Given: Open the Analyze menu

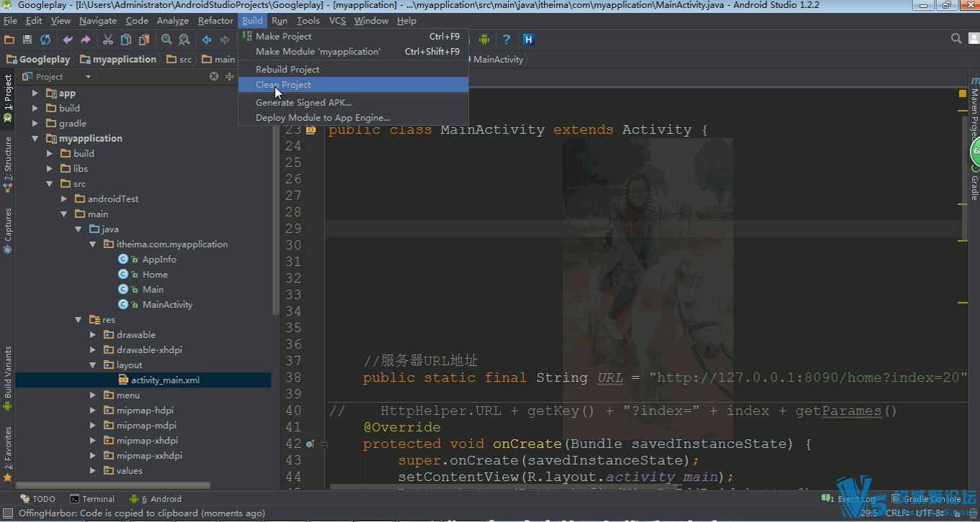Looking at the screenshot, I should 173,21.
